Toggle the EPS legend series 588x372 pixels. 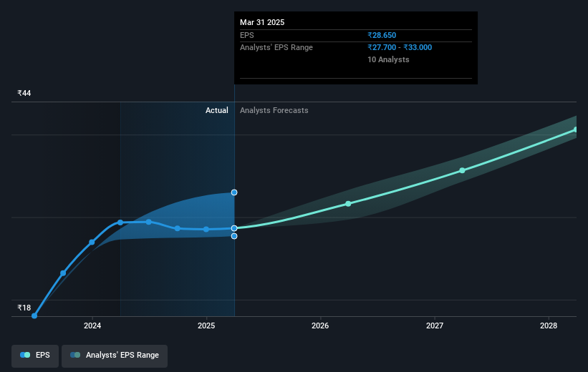coord(35,355)
